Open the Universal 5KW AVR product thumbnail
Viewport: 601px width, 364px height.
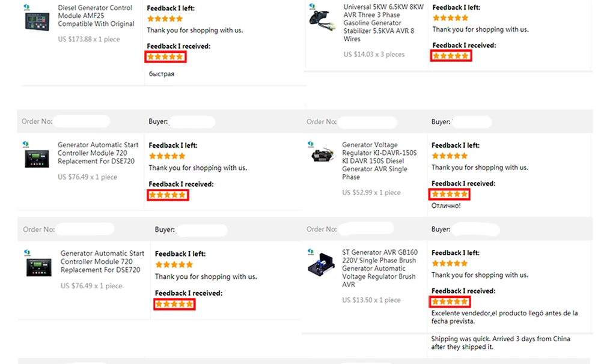pyautogui.click(x=323, y=22)
